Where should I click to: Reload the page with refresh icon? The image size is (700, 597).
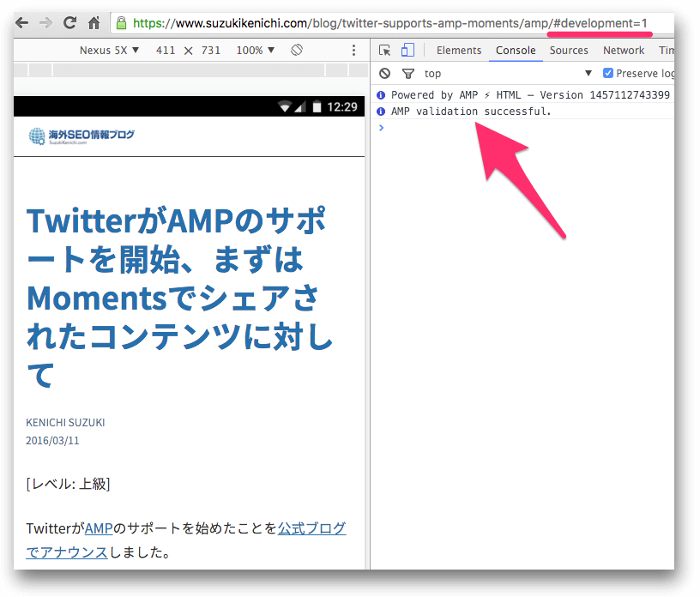coord(69,22)
